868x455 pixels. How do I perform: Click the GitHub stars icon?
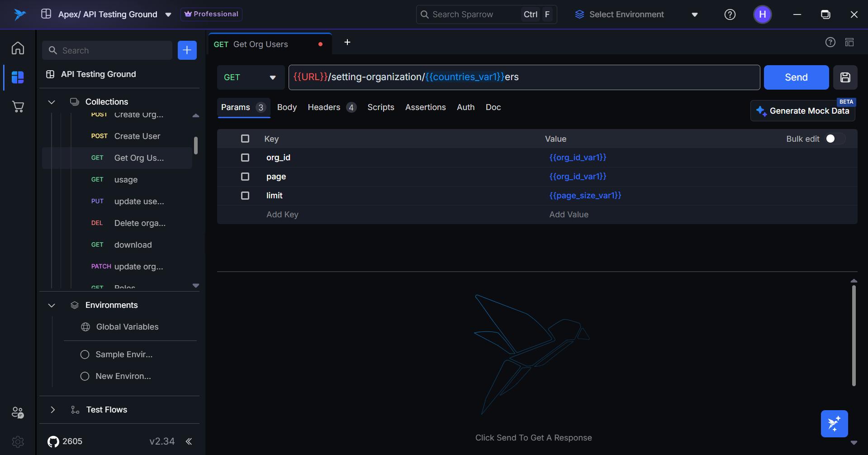(x=53, y=441)
